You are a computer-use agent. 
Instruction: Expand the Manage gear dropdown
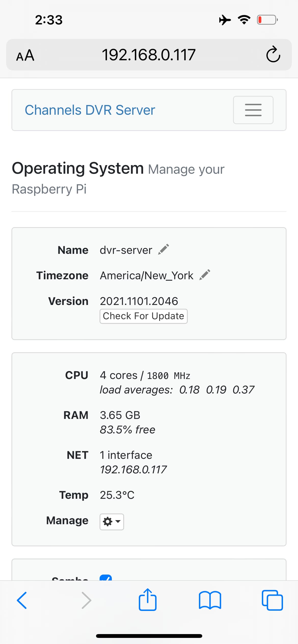112,522
